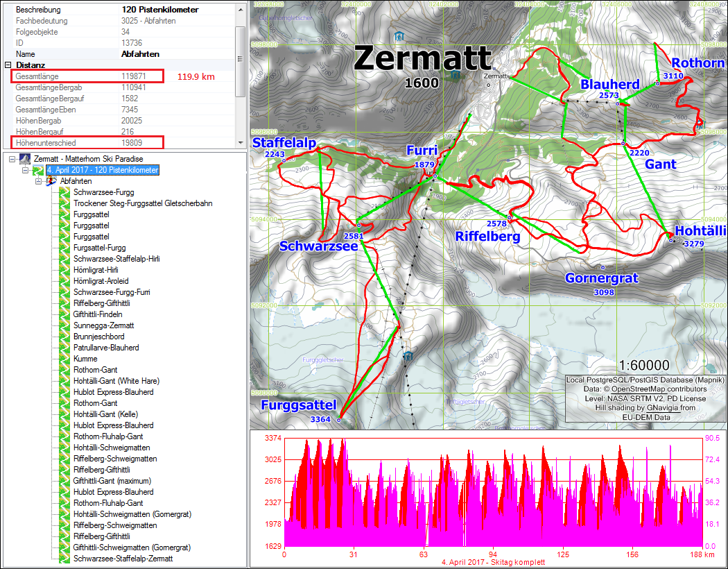The height and width of the screenshot is (569, 728).
Task: Click the Rothorn label on the map
Action: [x=697, y=63]
